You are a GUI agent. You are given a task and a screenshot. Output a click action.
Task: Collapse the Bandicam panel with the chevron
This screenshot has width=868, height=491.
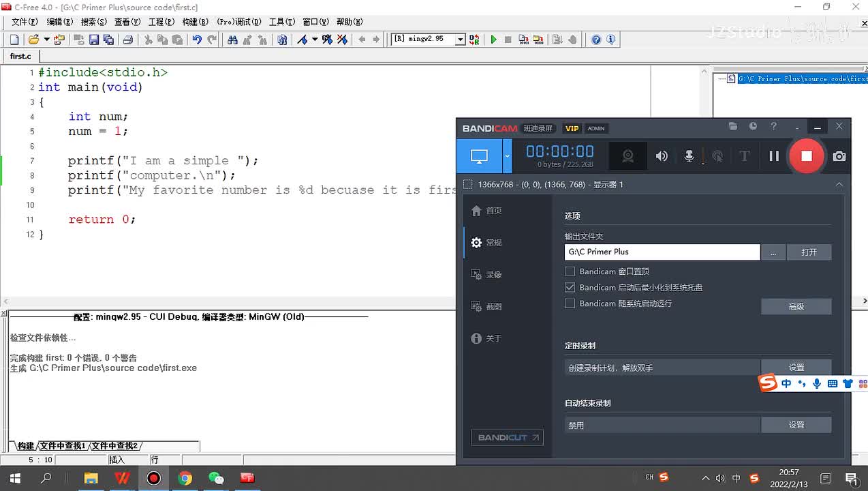click(x=839, y=184)
